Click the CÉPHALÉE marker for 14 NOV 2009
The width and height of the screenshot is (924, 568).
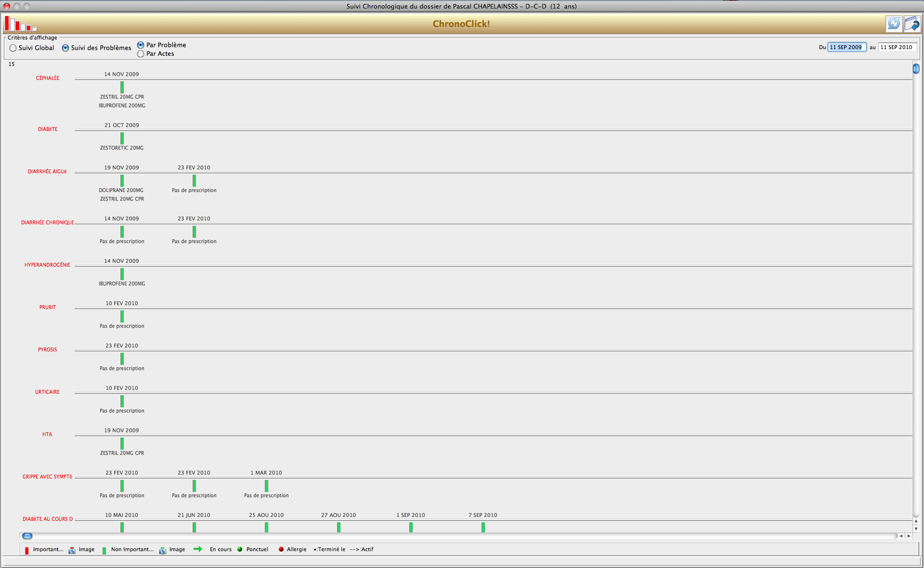pos(122,87)
